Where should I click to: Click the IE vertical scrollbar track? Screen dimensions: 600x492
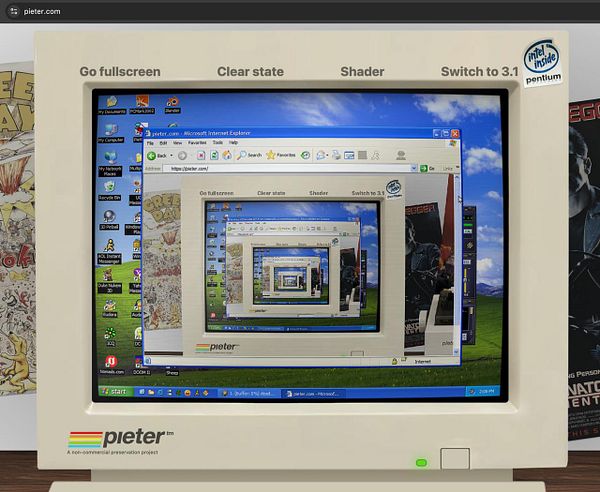click(x=456, y=264)
